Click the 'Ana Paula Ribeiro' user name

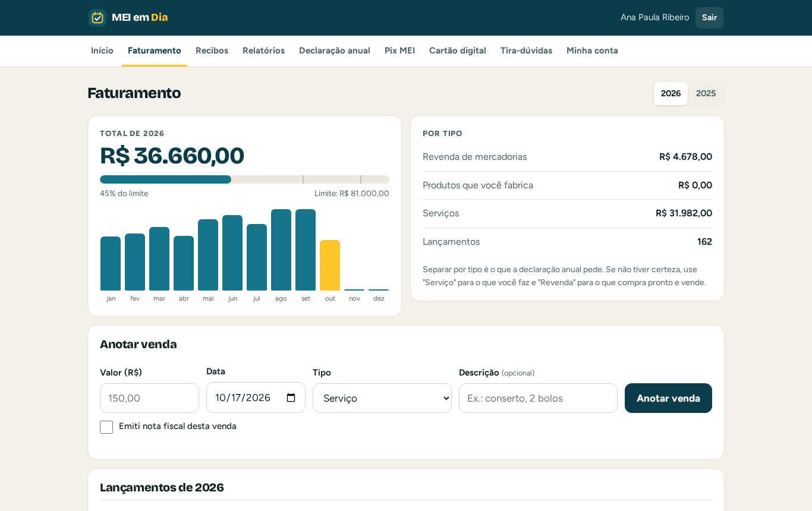pos(654,17)
